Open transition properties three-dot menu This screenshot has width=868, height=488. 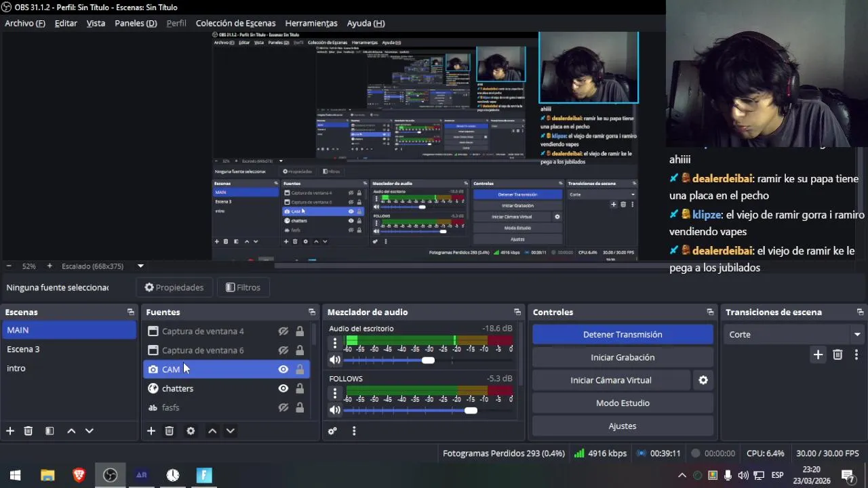click(x=856, y=354)
